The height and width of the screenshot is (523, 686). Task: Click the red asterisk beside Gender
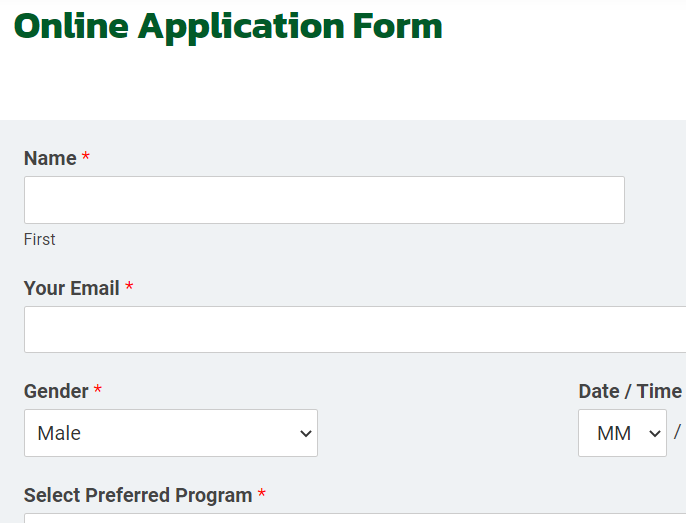(98, 391)
